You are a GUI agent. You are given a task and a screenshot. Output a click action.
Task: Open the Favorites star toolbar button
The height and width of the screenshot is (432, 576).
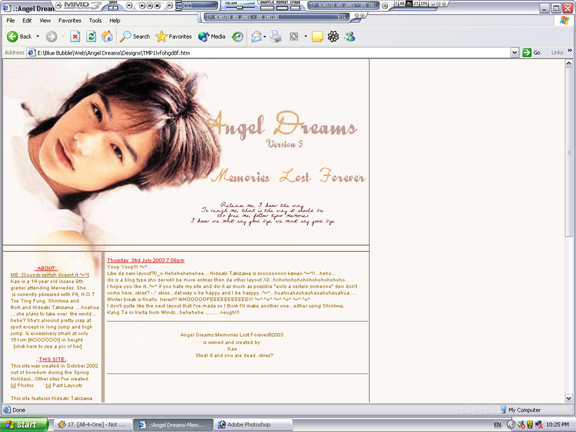(x=173, y=36)
